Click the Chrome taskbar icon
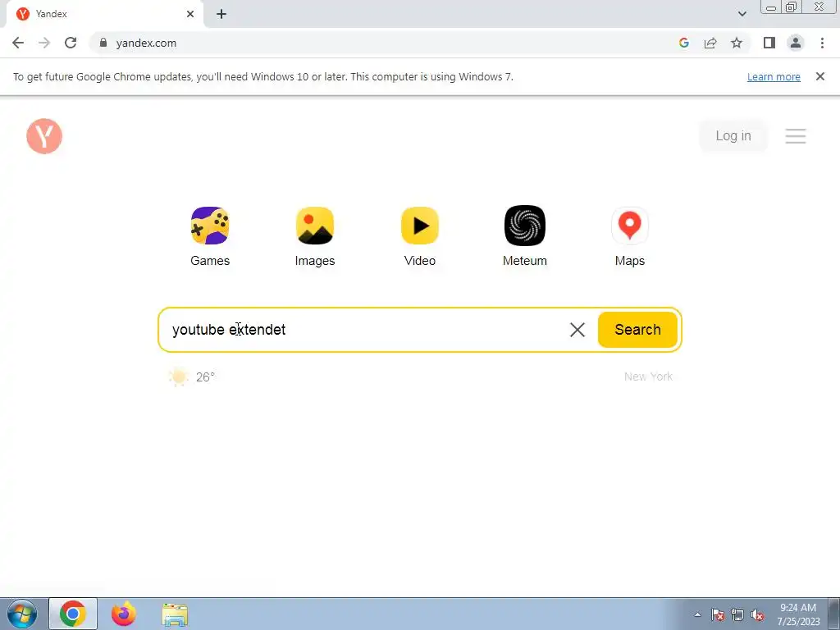The image size is (840, 630). pyautogui.click(x=73, y=614)
